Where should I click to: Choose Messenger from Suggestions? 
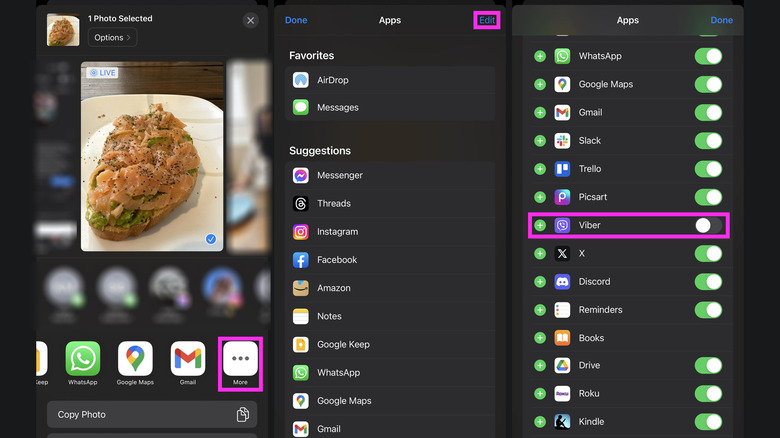[x=390, y=175]
